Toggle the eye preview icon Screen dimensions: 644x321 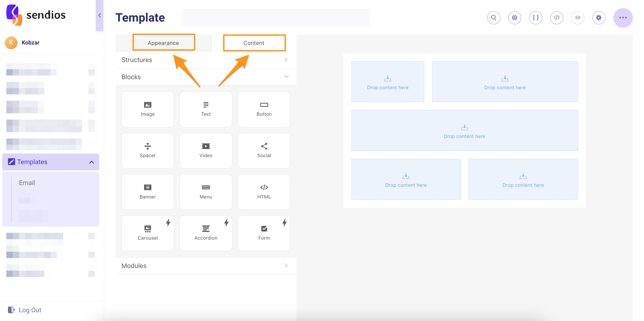[578, 18]
